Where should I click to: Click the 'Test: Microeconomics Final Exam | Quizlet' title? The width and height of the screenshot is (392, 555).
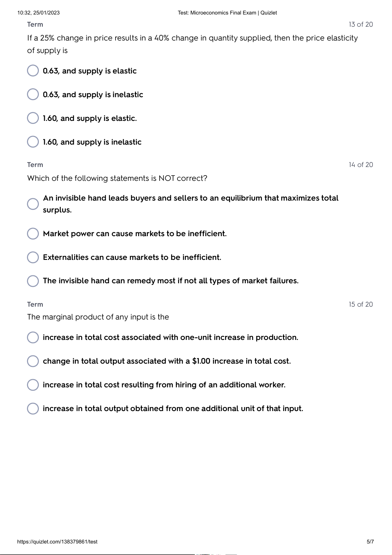click(x=227, y=13)
